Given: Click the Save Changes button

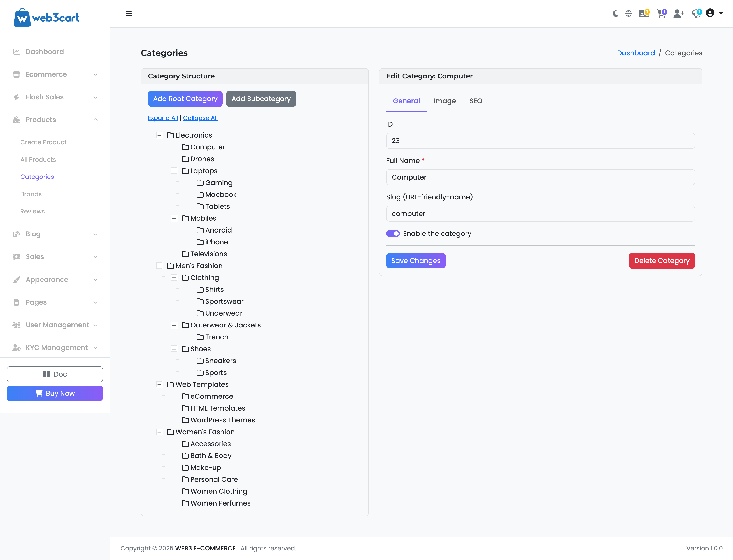Looking at the screenshot, I should (x=415, y=261).
